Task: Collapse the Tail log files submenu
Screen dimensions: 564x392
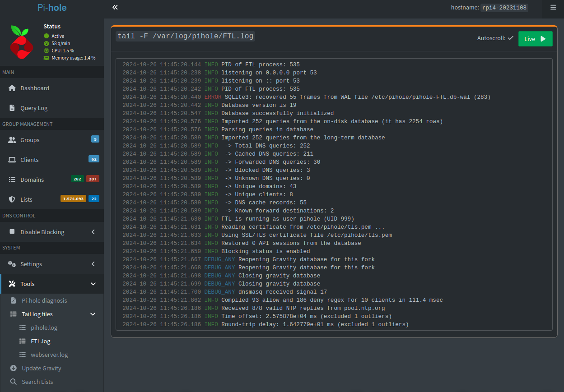Action: point(93,314)
